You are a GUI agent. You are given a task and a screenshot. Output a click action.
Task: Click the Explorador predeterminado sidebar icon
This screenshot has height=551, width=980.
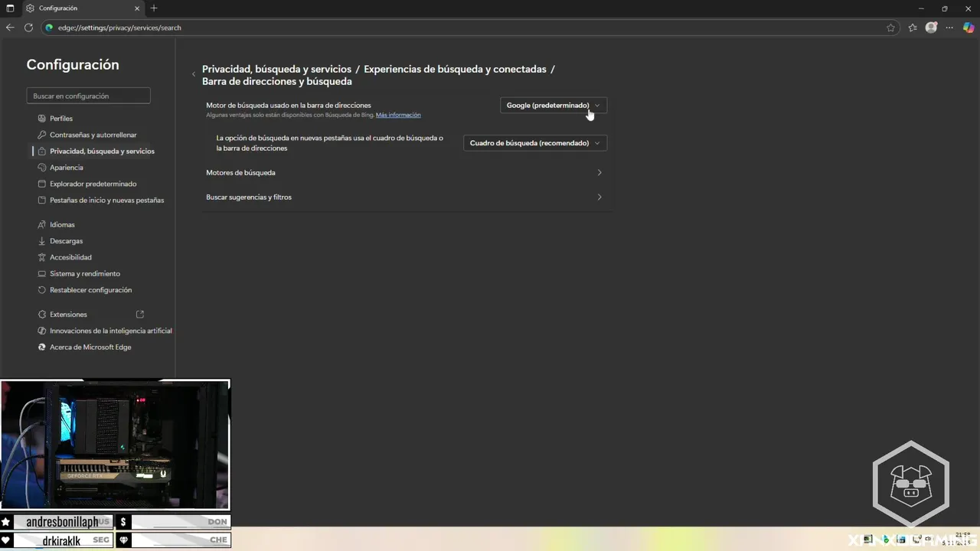(42, 184)
